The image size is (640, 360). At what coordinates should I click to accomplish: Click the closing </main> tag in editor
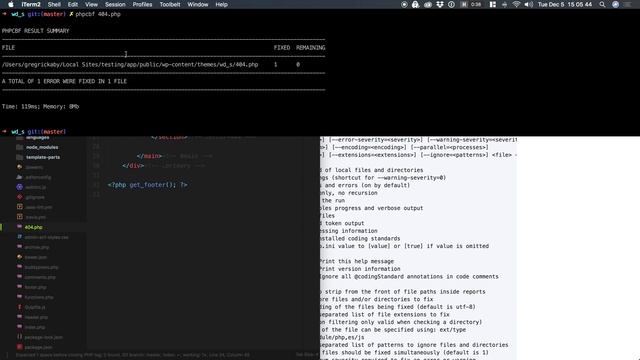point(149,156)
